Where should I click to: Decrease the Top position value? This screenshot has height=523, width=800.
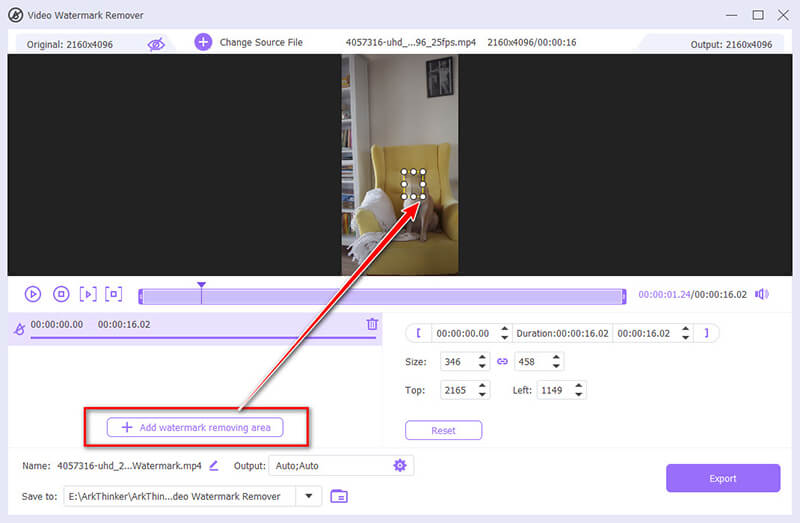482,395
